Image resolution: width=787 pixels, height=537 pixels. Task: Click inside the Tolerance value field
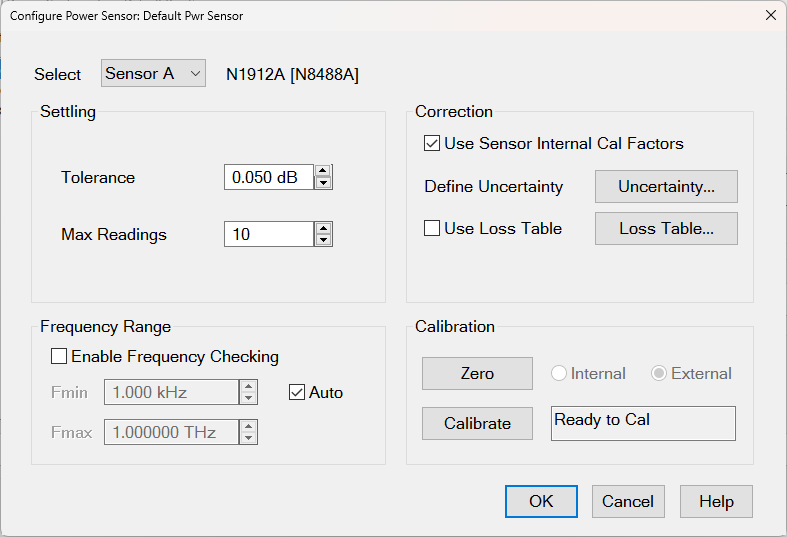[x=267, y=177]
